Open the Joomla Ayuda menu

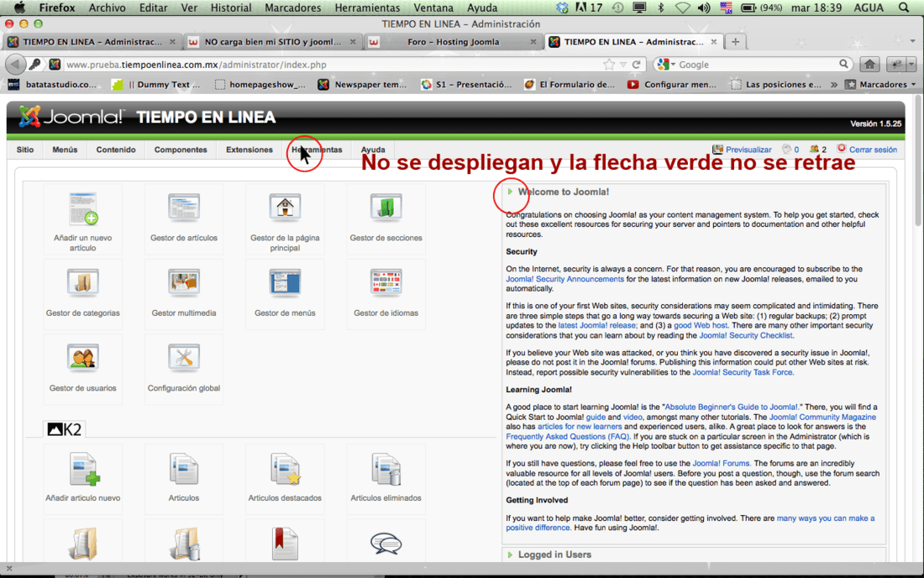click(x=373, y=150)
